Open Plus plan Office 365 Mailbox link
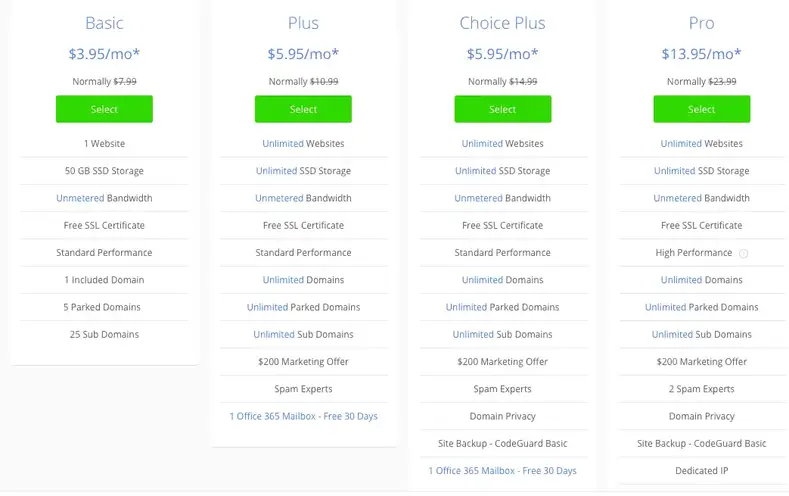 pyautogui.click(x=303, y=417)
